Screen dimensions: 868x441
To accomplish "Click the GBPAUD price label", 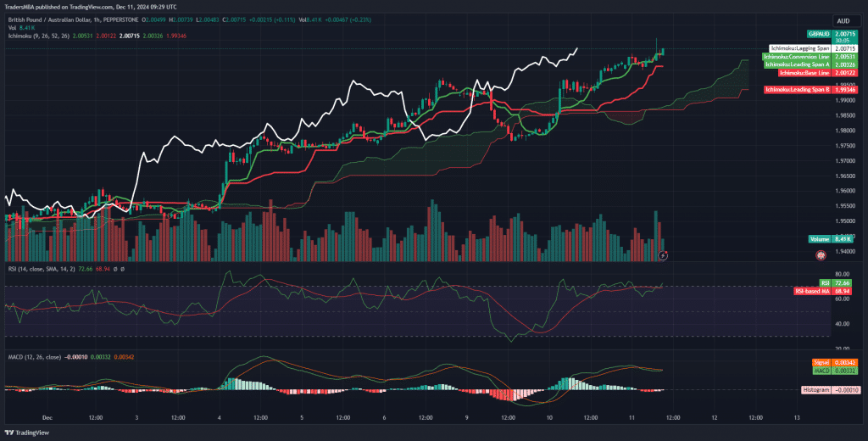I will pos(818,33).
